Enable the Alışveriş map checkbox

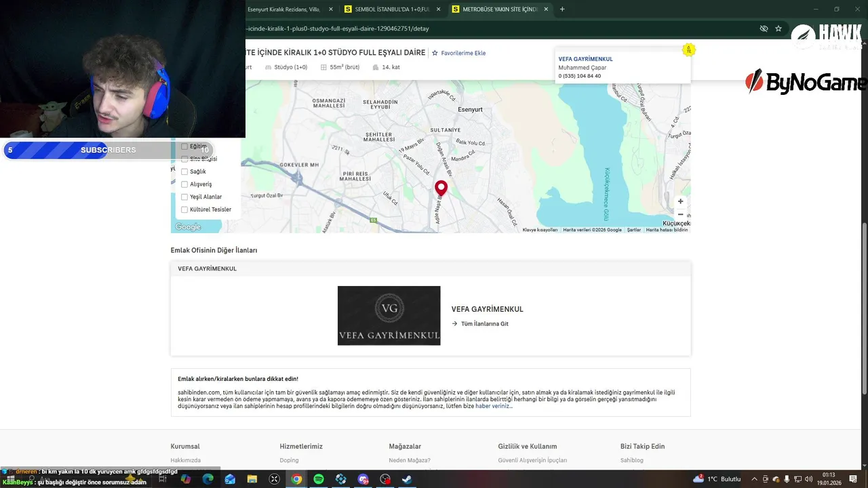[x=184, y=184]
